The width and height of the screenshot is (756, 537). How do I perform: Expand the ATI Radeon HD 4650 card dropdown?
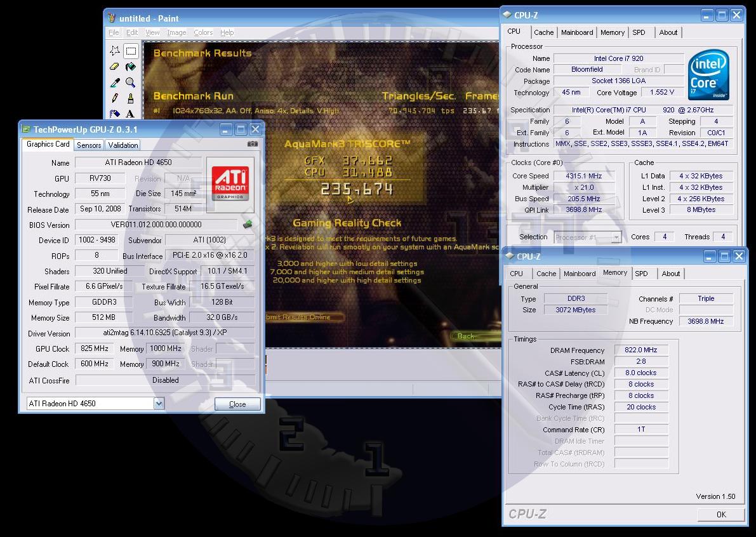coord(159,404)
